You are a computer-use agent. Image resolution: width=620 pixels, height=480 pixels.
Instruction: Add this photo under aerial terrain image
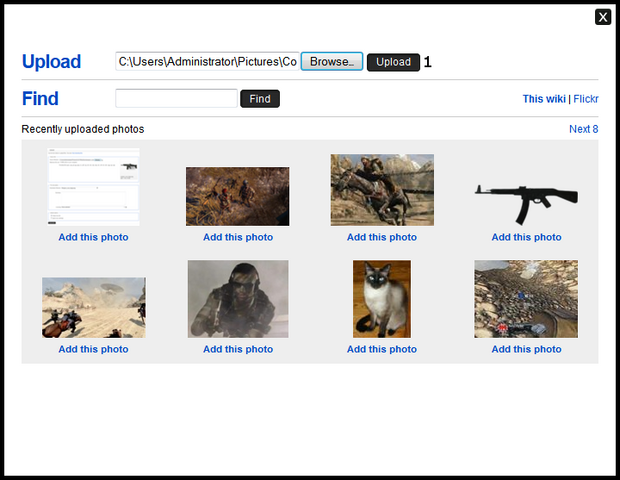(x=526, y=349)
